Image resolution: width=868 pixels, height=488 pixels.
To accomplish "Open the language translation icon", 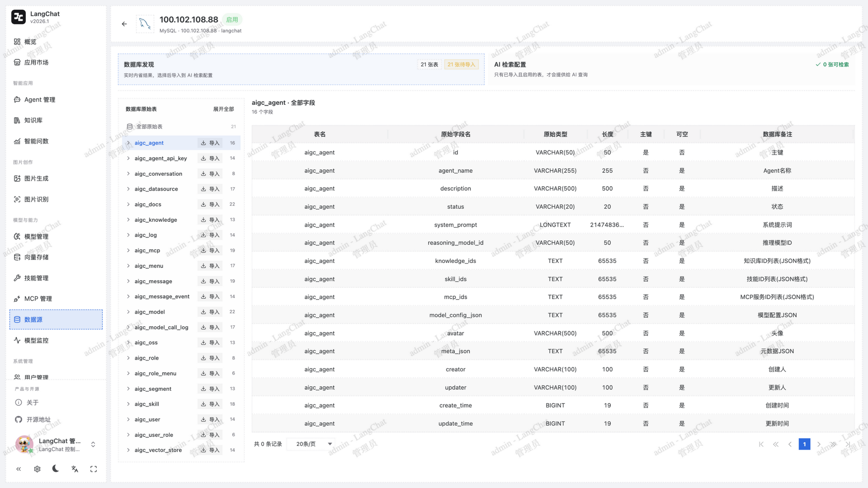I will pyautogui.click(x=75, y=469).
